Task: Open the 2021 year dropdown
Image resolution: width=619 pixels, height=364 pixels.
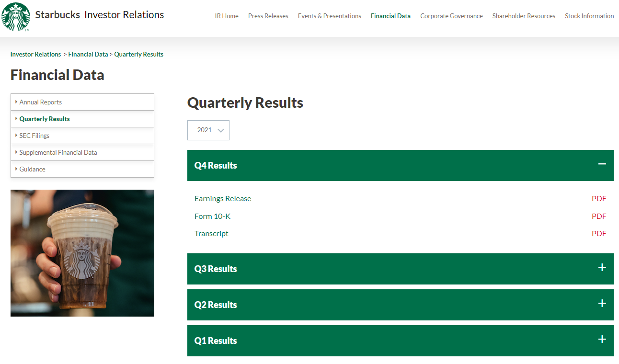Action: pyautogui.click(x=208, y=130)
